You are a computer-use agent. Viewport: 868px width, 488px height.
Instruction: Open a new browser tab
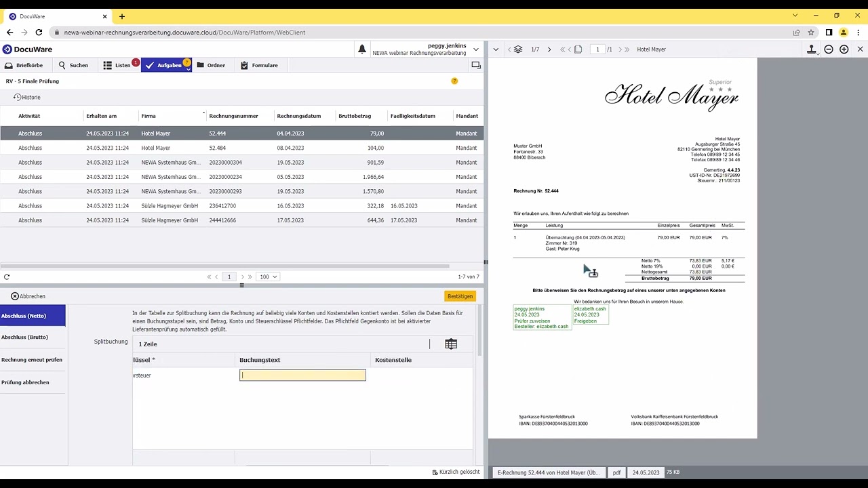[122, 16]
